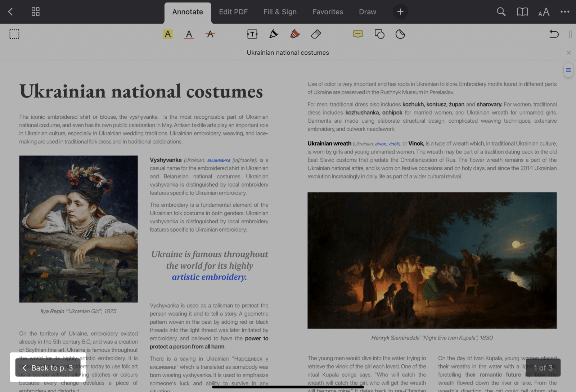Image resolution: width=576 pixels, height=392 pixels.
Task: Select the text Highlight tool
Action: click(168, 34)
